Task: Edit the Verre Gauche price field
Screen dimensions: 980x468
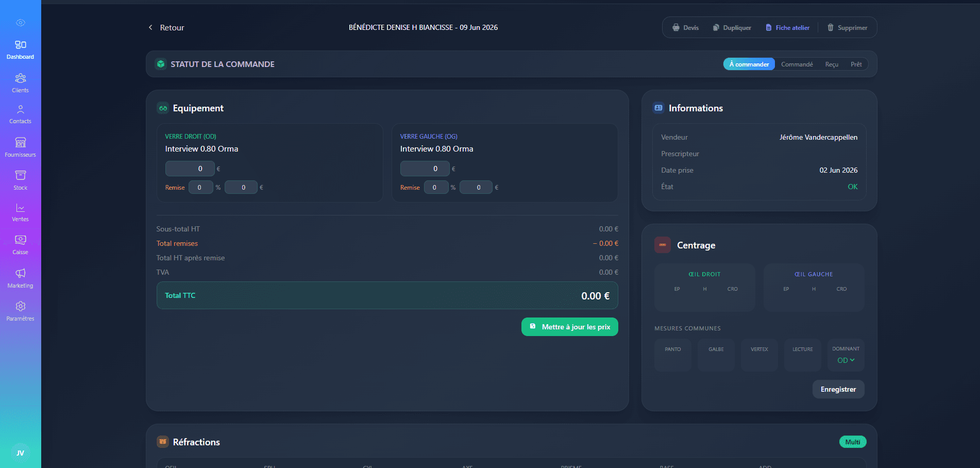Action: (425, 169)
